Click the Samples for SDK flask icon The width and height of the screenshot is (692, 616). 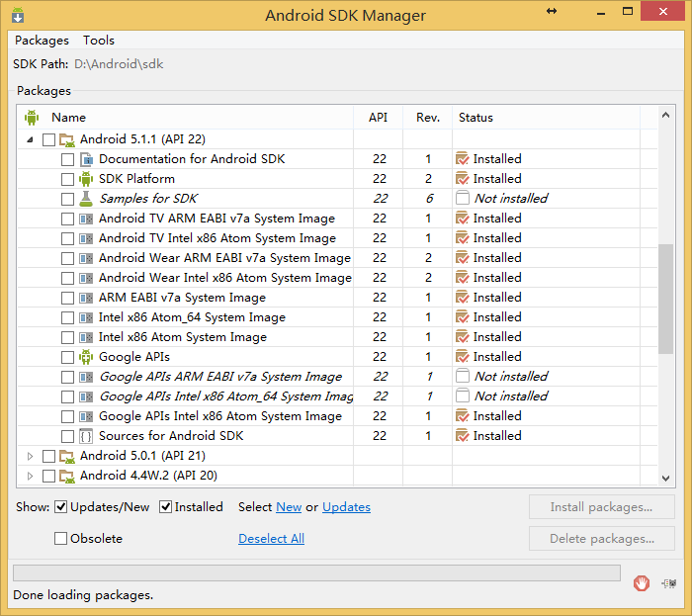[86, 199]
